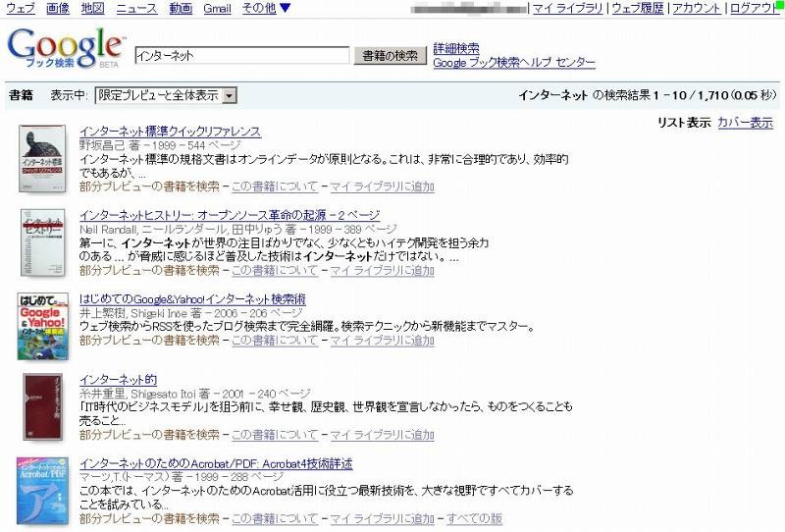Click すべての版 for Acrobat/PDF book

point(474,518)
